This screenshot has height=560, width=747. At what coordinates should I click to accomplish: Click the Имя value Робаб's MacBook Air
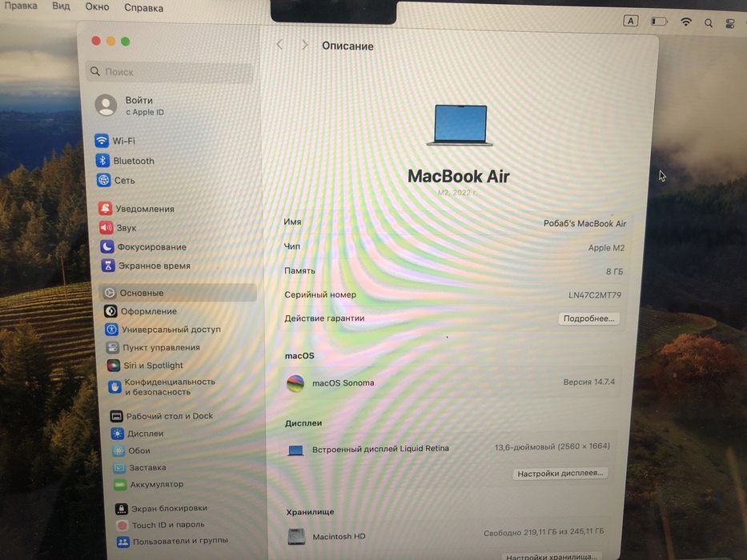[584, 223]
